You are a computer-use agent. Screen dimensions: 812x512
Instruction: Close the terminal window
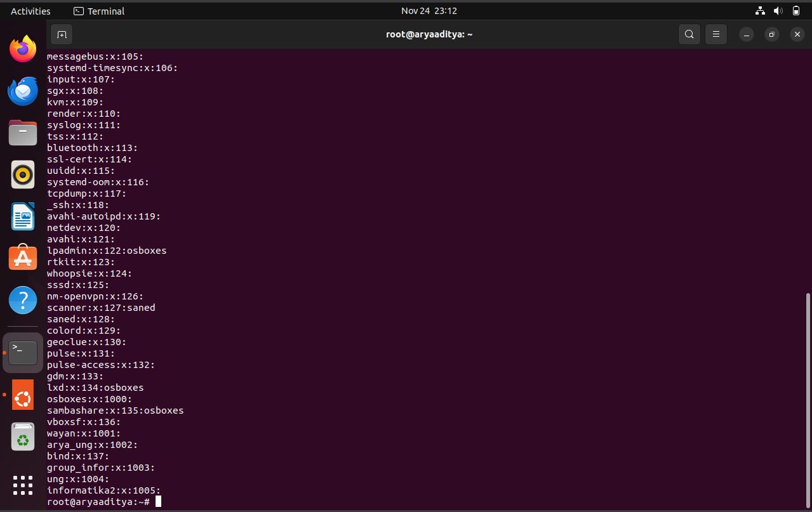click(x=797, y=34)
